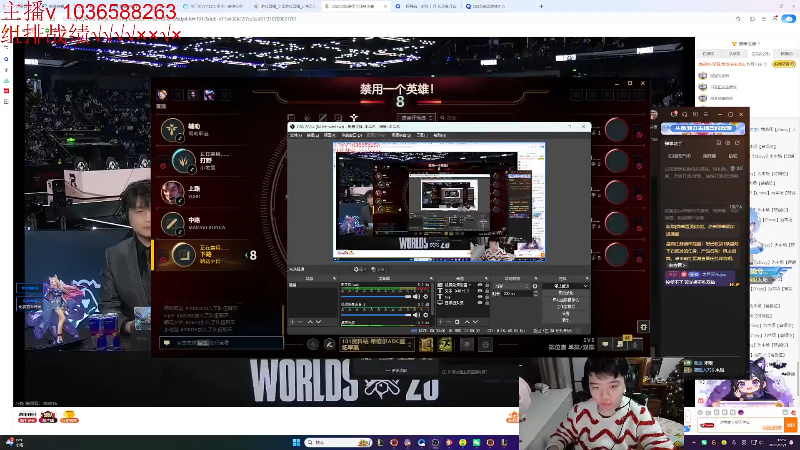Open a new browser tab

pos(541,6)
